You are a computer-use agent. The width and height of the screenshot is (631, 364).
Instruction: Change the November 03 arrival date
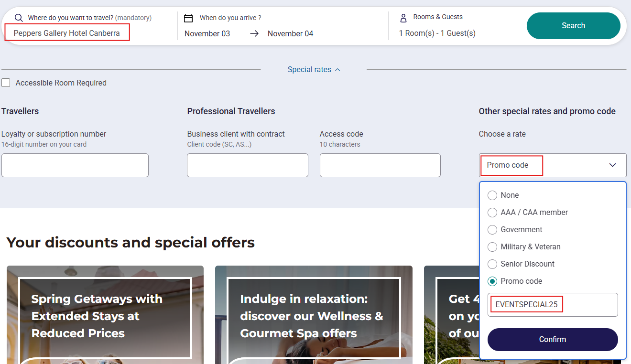click(x=207, y=33)
